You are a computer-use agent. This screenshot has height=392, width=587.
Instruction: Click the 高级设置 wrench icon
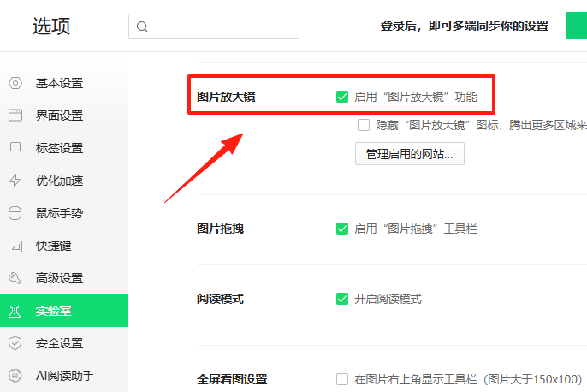(x=15, y=278)
